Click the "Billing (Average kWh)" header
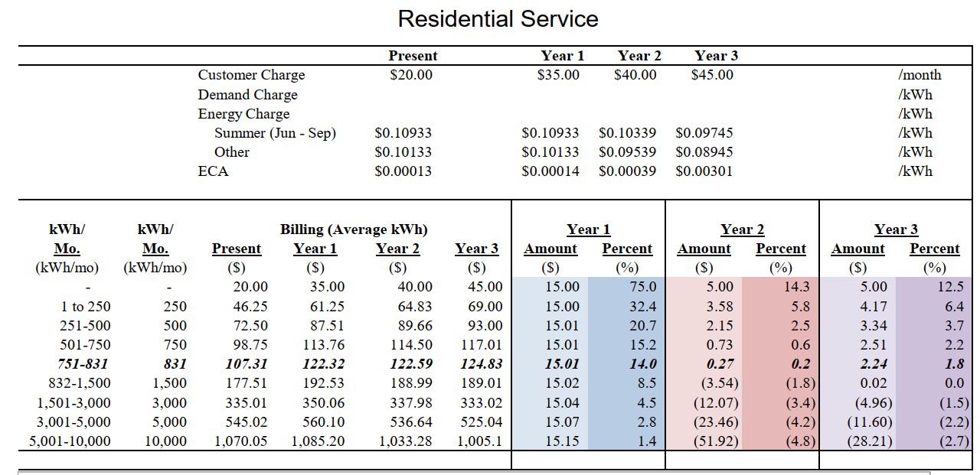980x475 pixels. [357, 229]
